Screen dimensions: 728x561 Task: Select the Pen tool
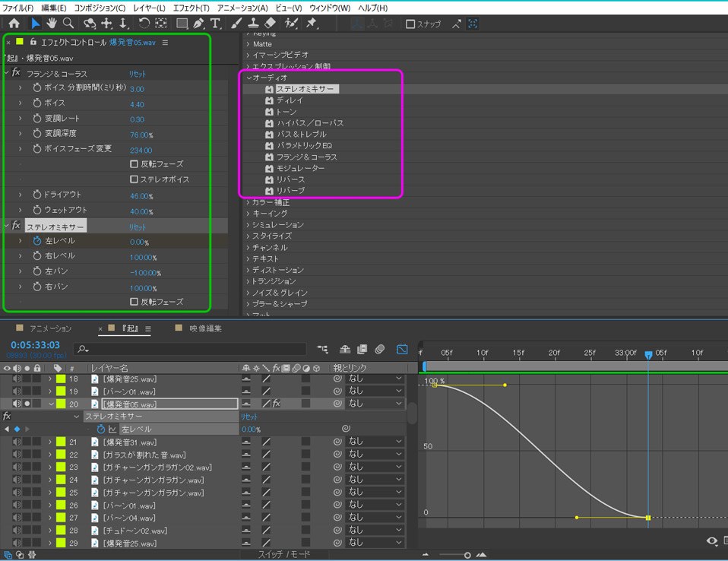(198, 24)
